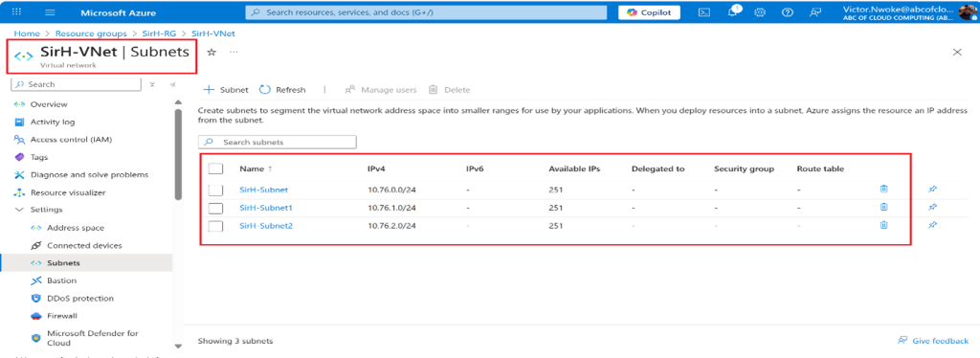Image resolution: width=980 pixels, height=358 pixels.
Task: Refresh the subnets list
Action: (282, 90)
